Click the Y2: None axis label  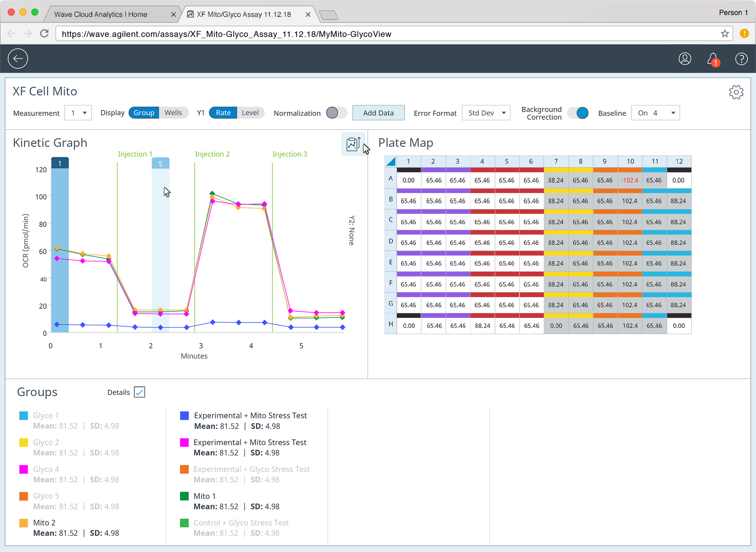pyautogui.click(x=352, y=230)
